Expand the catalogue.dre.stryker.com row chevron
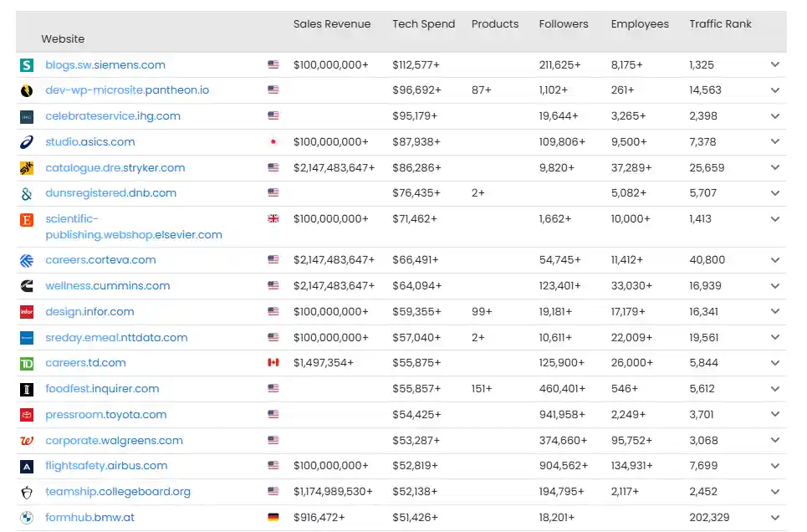 [x=775, y=167]
